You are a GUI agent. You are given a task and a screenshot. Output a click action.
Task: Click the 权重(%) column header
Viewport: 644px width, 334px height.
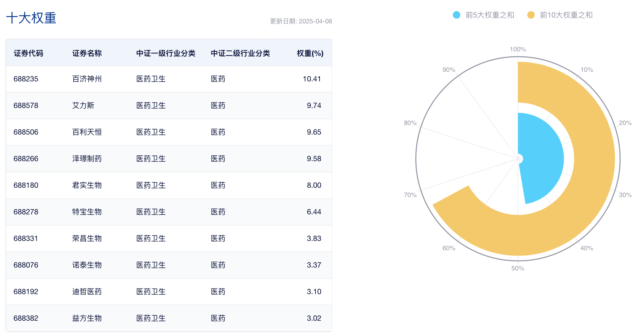click(x=310, y=53)
